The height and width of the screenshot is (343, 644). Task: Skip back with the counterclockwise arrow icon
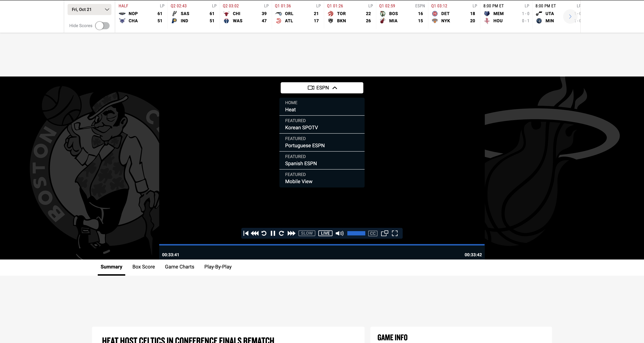pyautogui.click(x=264, y=233)
